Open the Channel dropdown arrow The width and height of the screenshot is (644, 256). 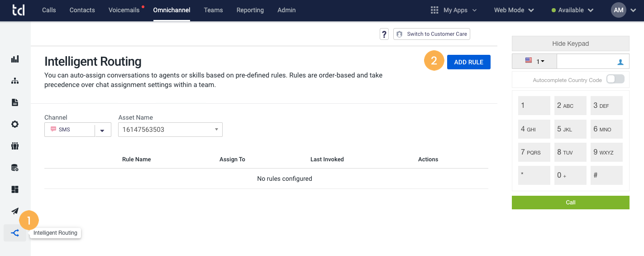click(x=103, y=130)
